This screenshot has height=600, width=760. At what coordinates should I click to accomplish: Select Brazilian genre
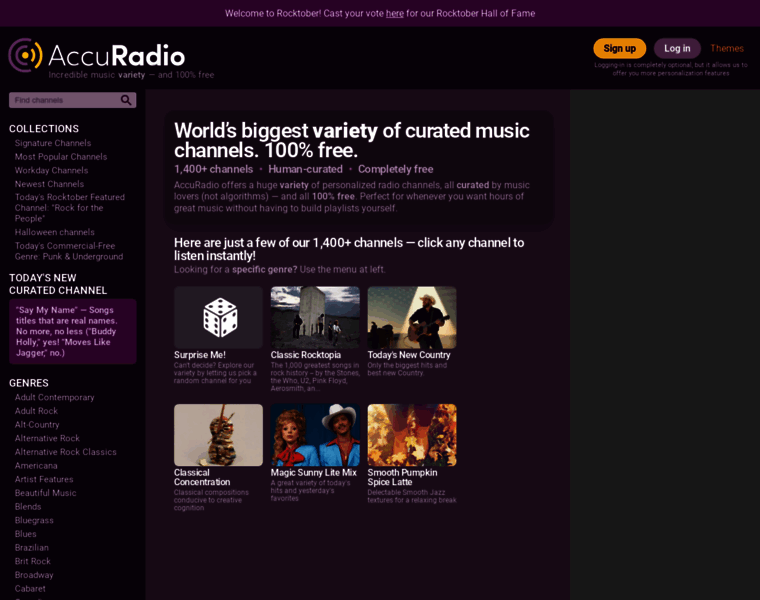click(32, 547)
